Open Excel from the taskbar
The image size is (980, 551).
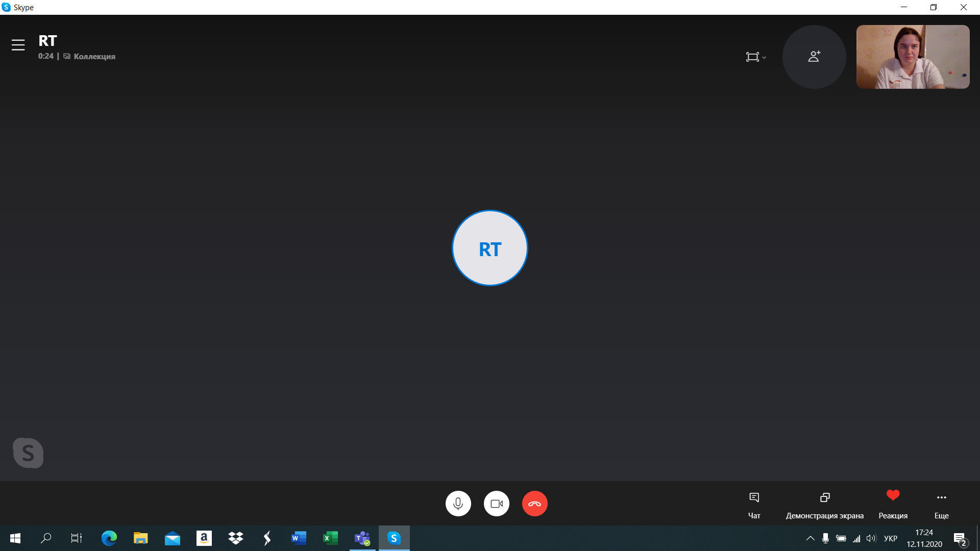[x=330, y=538]
